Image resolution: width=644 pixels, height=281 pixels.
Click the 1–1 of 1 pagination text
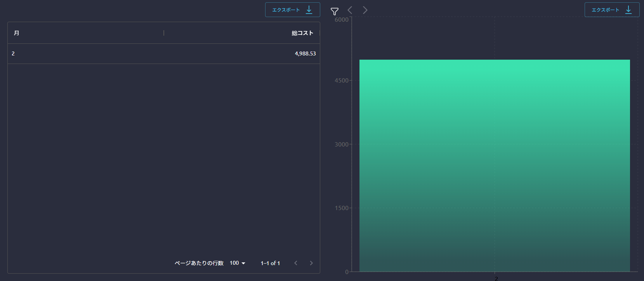pyautogui.click(x=270, y=263)
